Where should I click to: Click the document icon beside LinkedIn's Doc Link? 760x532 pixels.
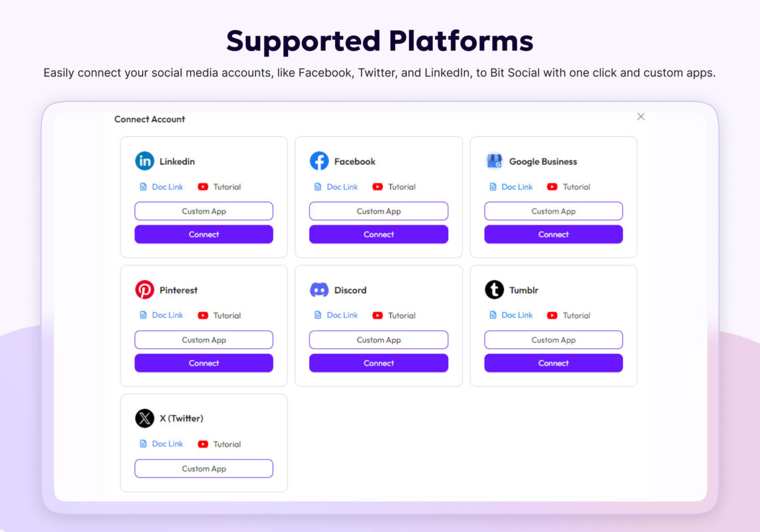tap(142, 187)
